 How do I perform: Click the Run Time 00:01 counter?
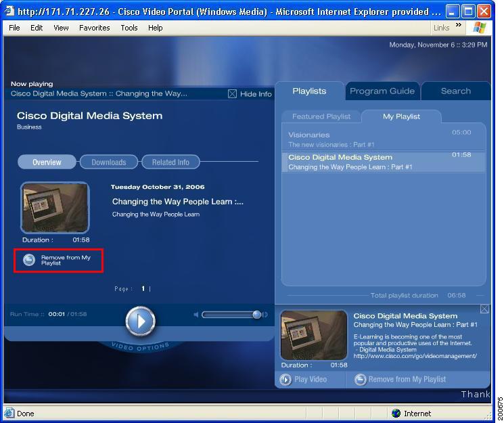pos(57,314)
